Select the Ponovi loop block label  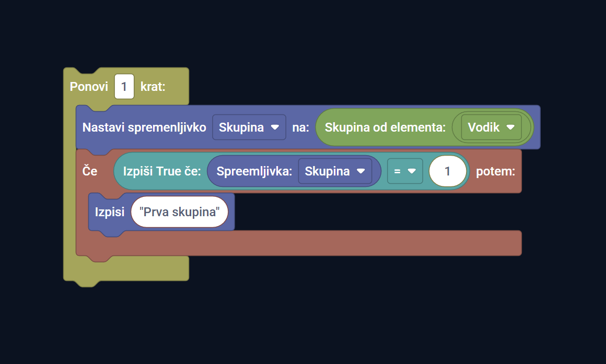click(x=89, y=87)
